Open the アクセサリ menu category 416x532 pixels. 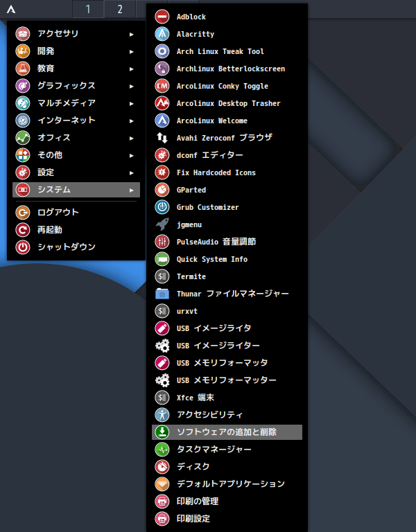(x=76, y=33)
